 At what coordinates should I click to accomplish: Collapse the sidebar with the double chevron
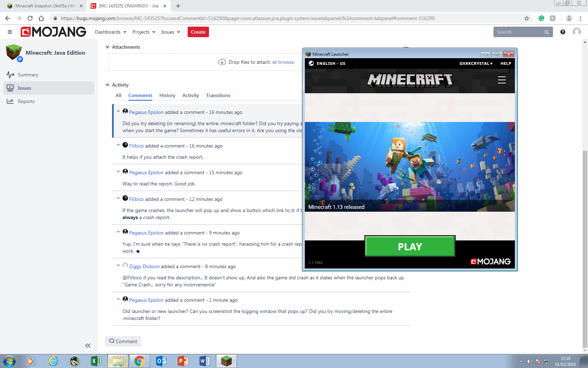click(x=88, y=346)
